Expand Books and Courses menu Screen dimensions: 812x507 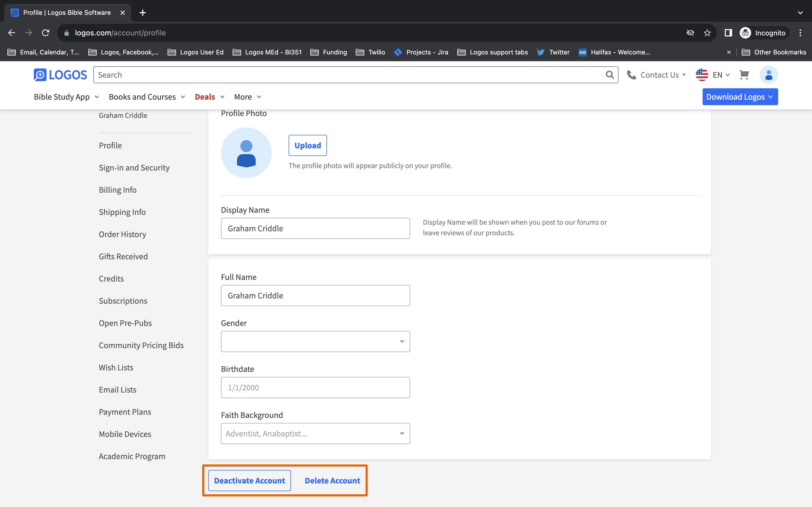[x=147, y=96]
